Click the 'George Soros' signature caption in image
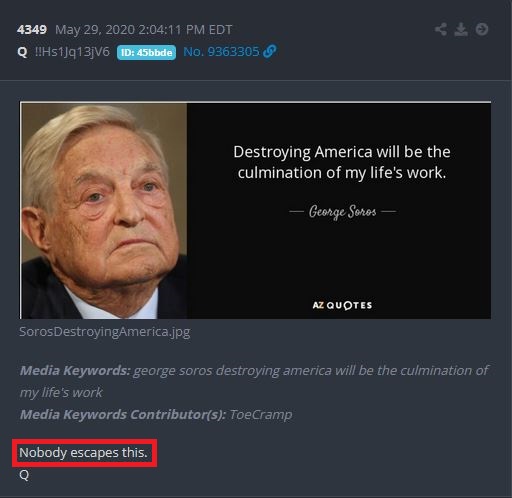 [343, 212]
